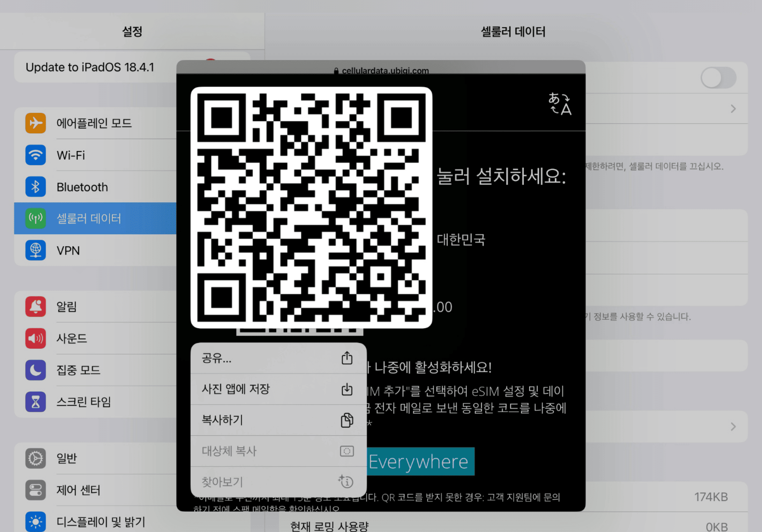This screenshot has width=762, height=532.
Task: Open 디스플레이 및 밝기 row label
Action: click(x=101, y=522)
